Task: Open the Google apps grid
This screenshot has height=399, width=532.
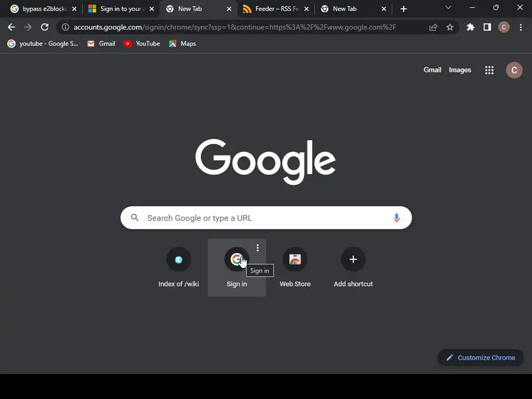Action: point(489,70)
